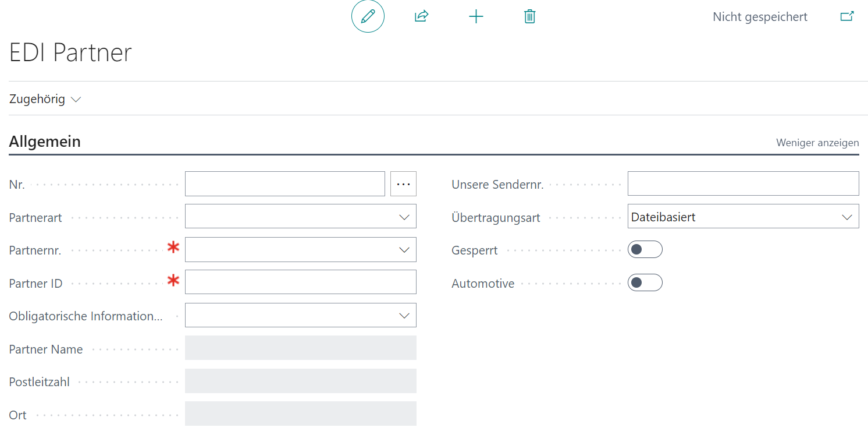The height and width of the screenshot is (431, 868).
Task: Open page in new window icon
Action: (846, 16)
